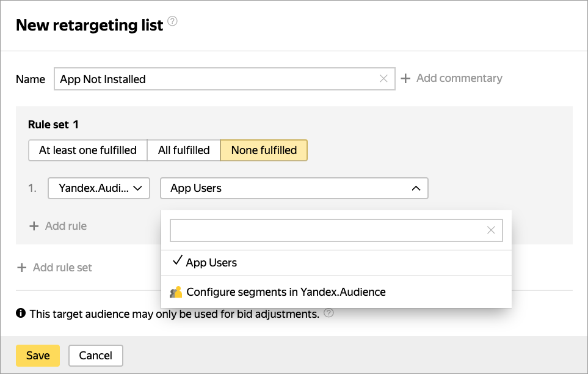588x374 pixels.
Task: Toggle the None fulfilled option
Action: pos(264,150)
